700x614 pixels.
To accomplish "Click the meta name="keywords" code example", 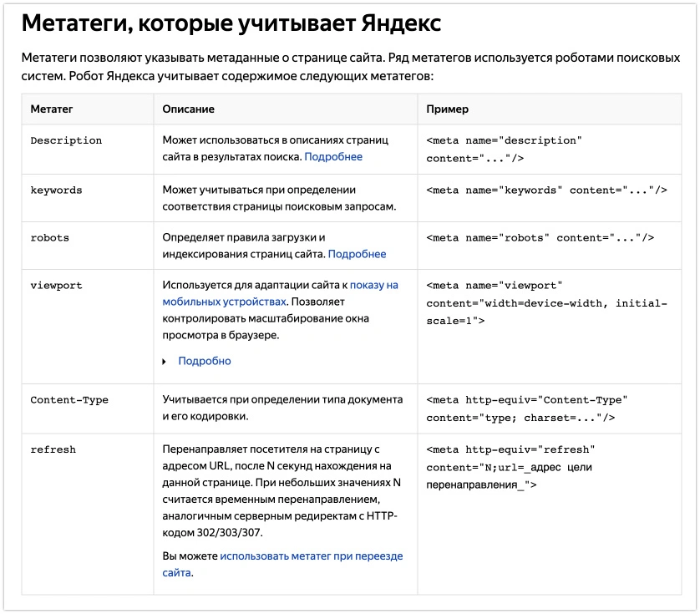I will coord(546,190).
